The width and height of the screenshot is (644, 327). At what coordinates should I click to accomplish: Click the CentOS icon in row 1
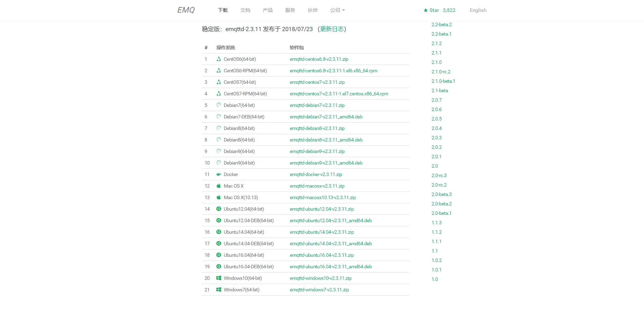pos(218,59)
